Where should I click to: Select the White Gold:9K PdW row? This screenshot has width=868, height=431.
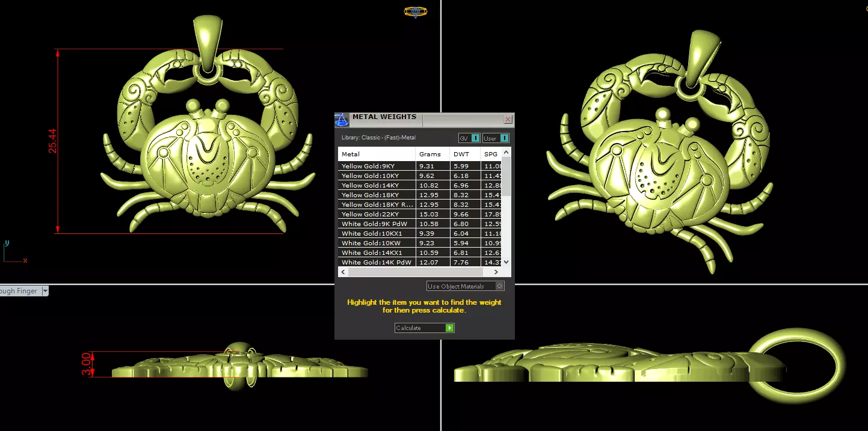(x=420, y=224)
